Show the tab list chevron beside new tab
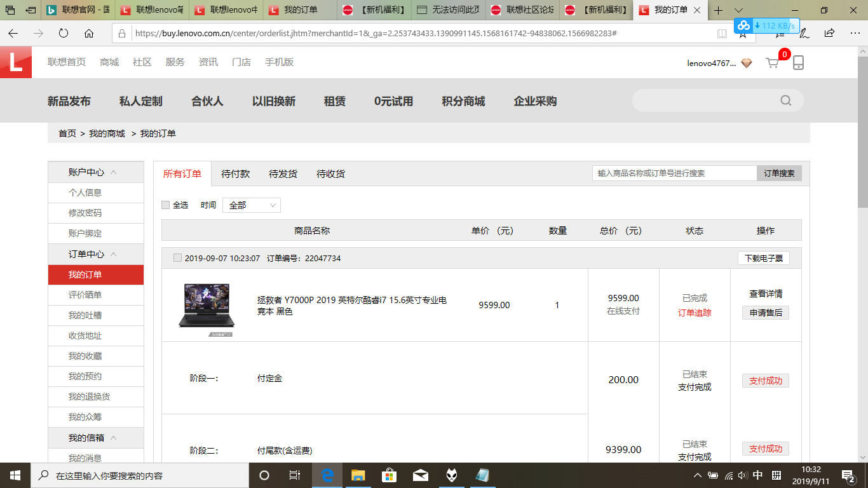 tap(738, 10)
